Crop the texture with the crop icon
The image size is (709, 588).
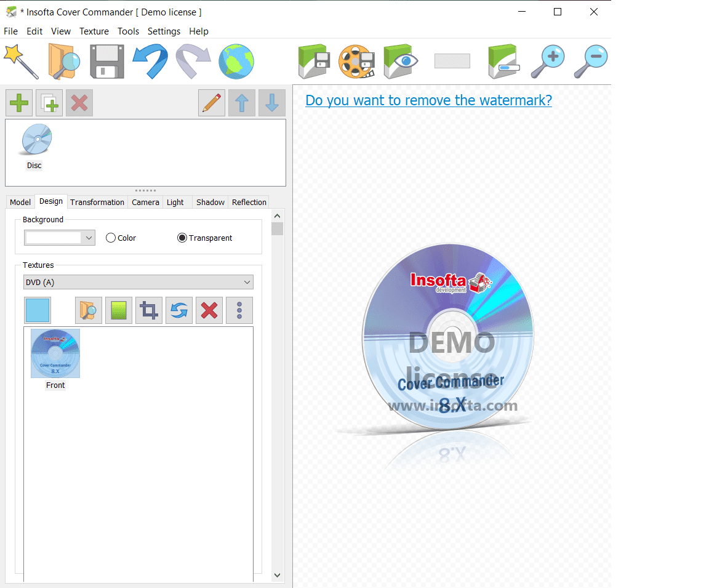pyautogui.click(x=149, y=310)
